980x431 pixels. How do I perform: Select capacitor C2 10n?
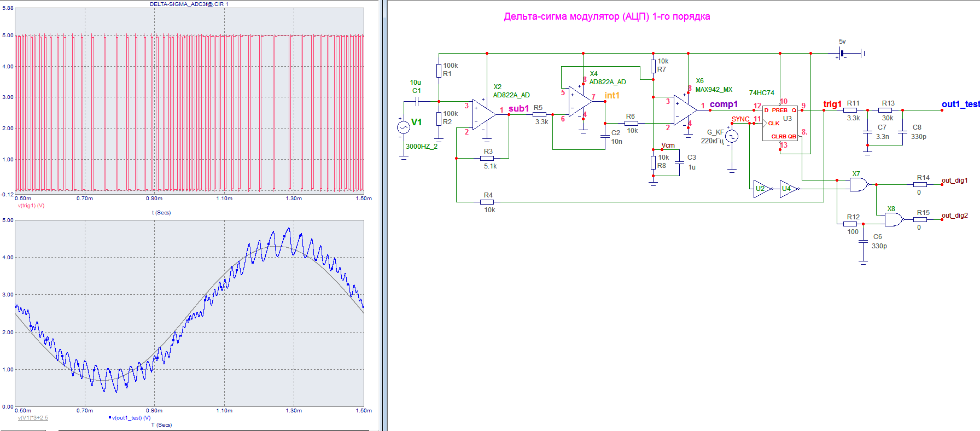(x=605, y=137)
